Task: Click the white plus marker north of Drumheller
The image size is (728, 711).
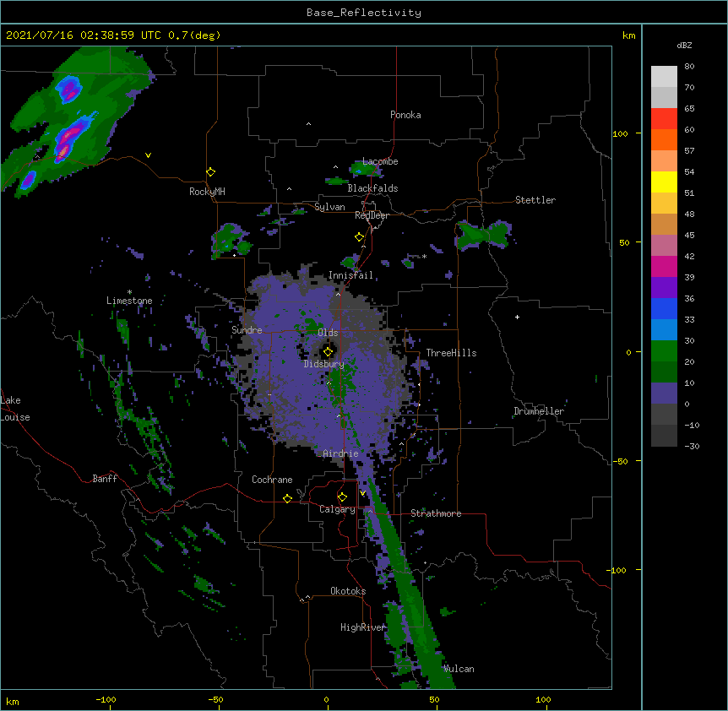Action: coord(517,317)
